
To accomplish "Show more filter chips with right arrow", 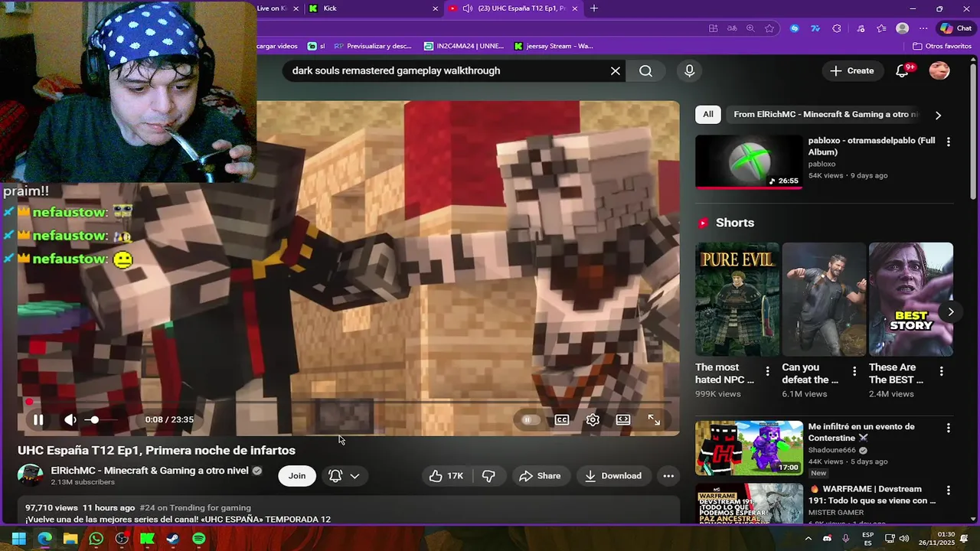I will pos(938,115).
